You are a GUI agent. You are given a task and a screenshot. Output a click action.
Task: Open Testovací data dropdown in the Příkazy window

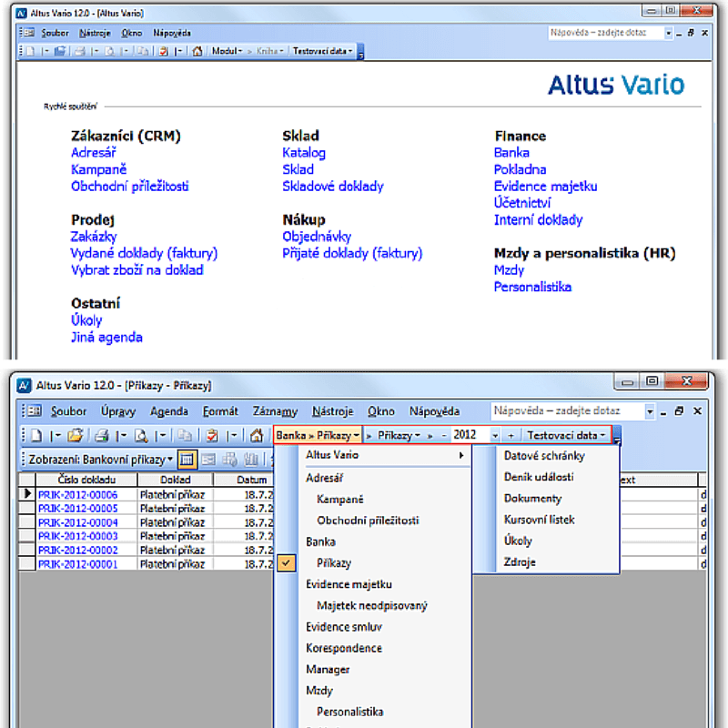(566, 436)
